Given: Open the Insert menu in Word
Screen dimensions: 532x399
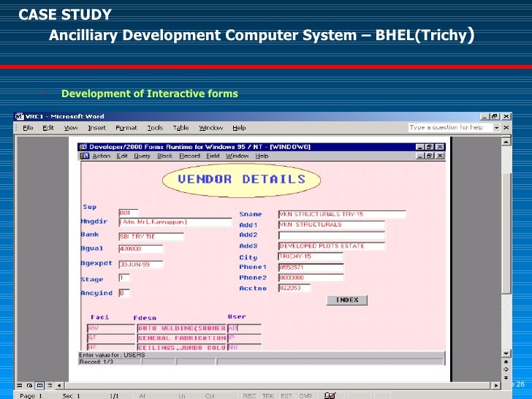Looking at the screenshot, I should coord(96,128).
